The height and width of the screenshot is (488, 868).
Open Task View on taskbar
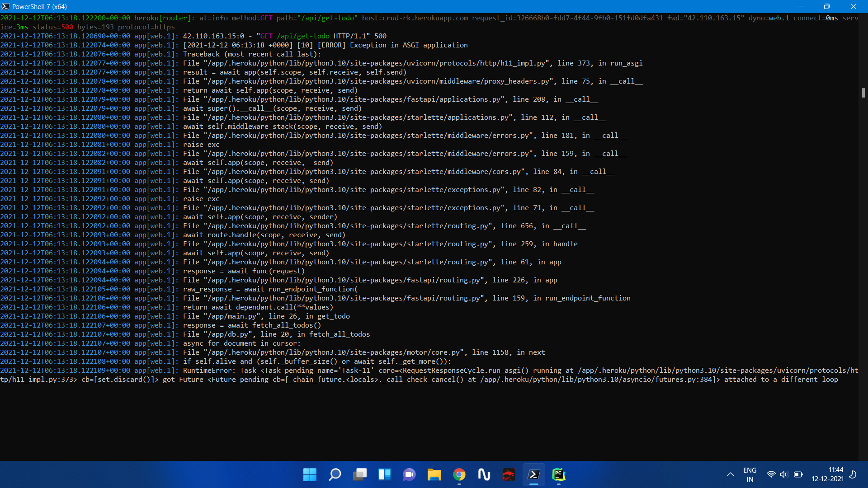360,474
